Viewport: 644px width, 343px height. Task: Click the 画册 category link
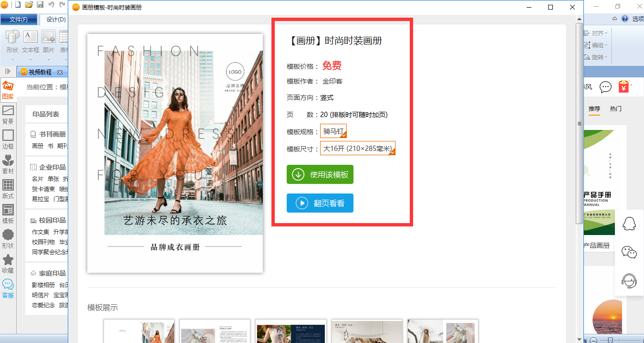point(38,146)
